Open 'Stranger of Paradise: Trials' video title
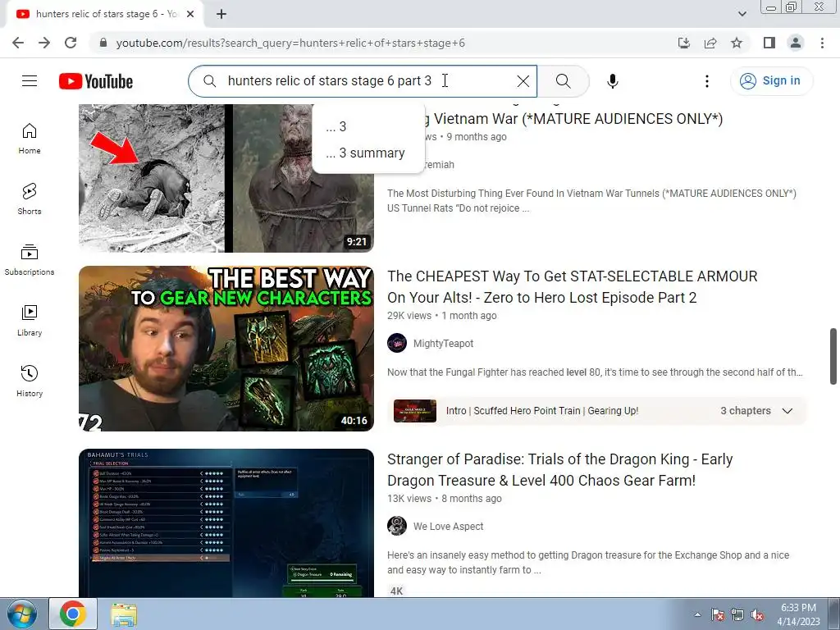840x630 pixels. [x=559, y=470]
